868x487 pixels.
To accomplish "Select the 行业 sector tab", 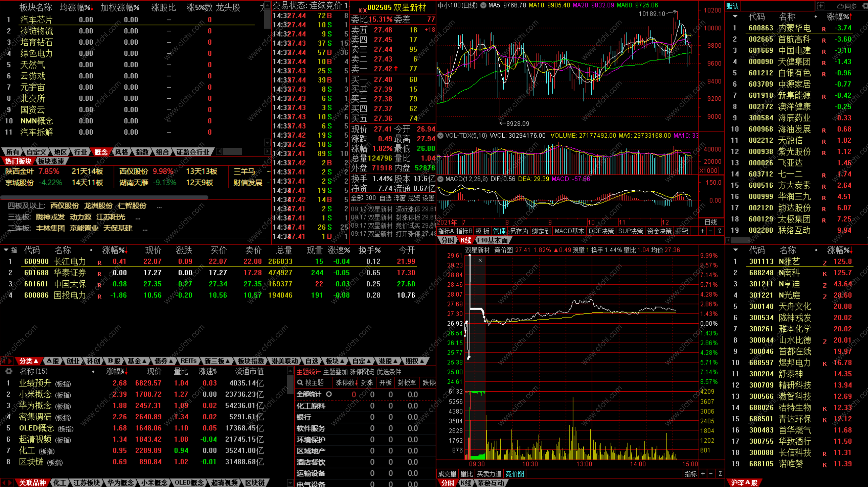I will tap(81, 152).
